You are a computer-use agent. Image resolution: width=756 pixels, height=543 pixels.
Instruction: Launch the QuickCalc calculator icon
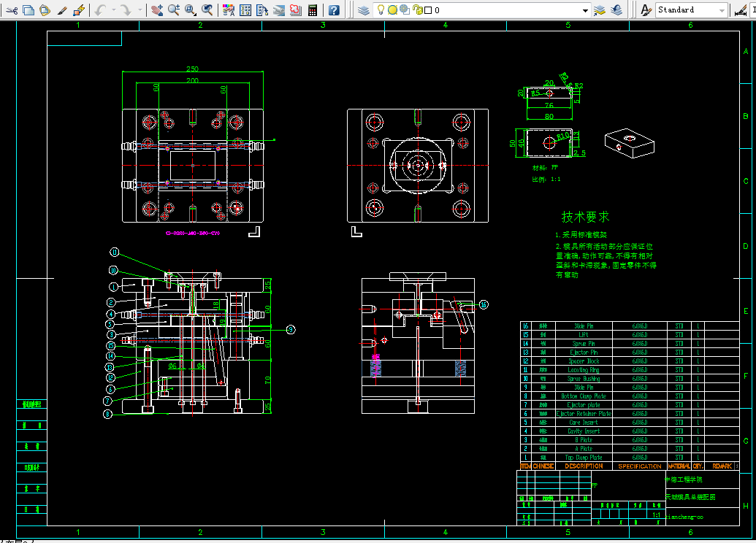tap(313, 9)
